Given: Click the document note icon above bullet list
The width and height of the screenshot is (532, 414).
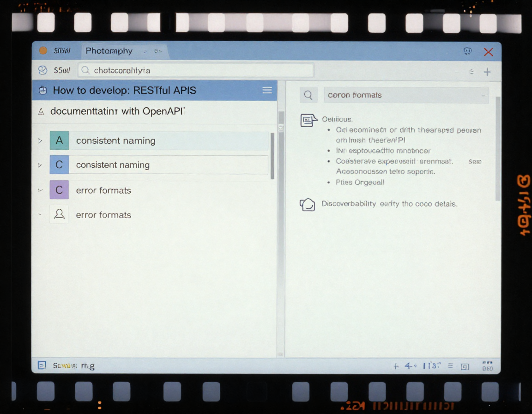Looking at the screenshot, I should (x=308, y=120).
